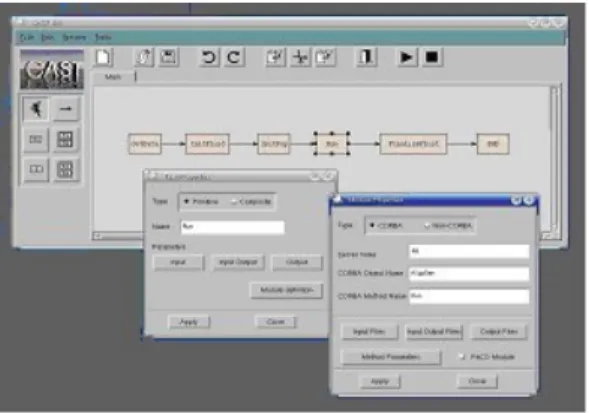Screen dimensions: 589x413
Task: Pick the grid icon directly below arrow tool
Action: click(66, 139)
